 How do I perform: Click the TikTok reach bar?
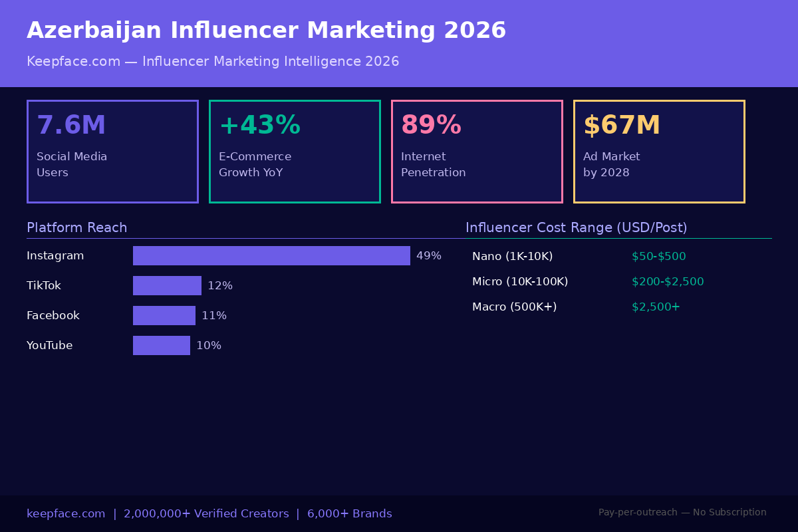pyautogui.click(x=167, y=285)
